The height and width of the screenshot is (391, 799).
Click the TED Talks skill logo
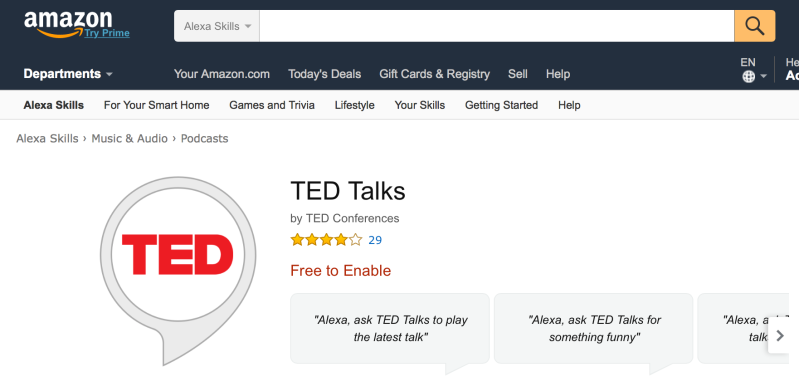tap(178, 271)
